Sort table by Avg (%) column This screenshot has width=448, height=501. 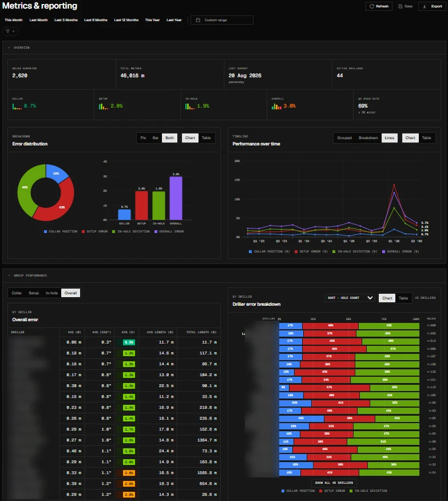pyautogui.click(x=128, y=332)
